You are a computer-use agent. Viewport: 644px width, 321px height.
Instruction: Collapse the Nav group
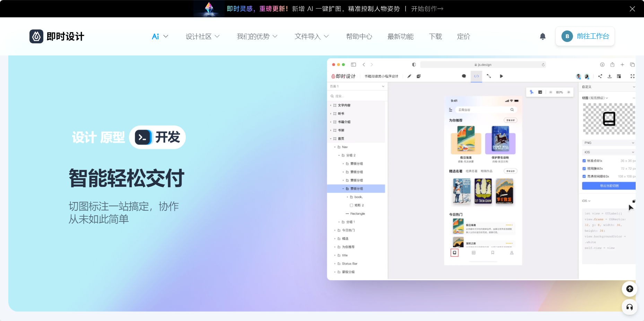[x=335, y=147]
